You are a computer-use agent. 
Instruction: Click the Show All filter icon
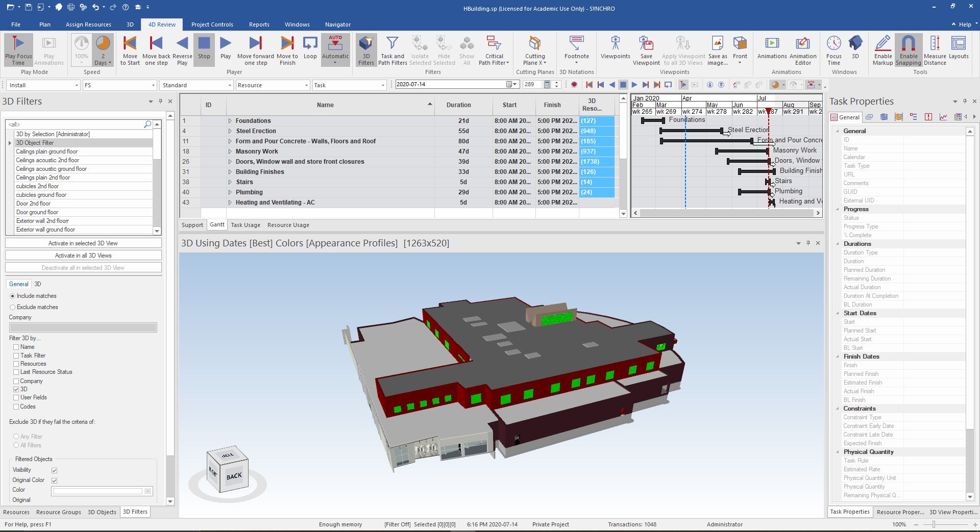coord(467,50)
